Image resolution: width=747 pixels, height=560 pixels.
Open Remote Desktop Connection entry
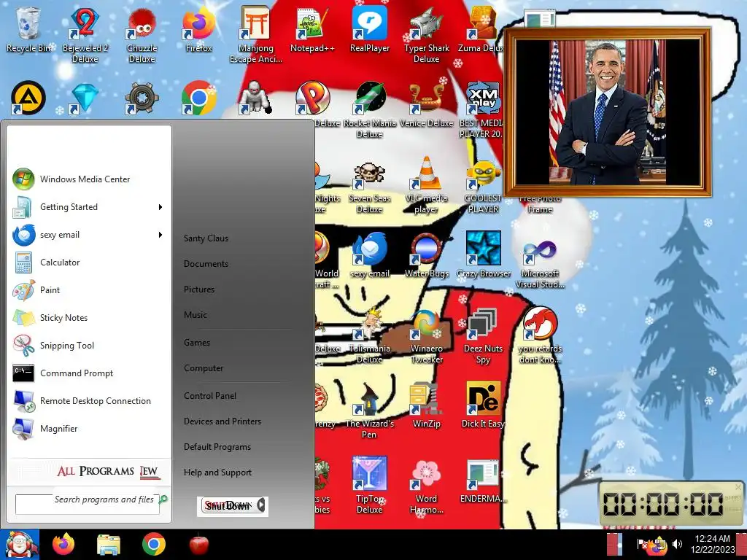pos(88,401)
